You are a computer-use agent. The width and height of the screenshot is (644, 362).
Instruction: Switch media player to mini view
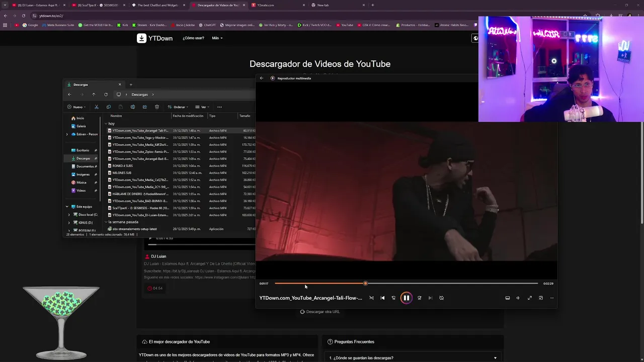click(x=541, y=298)
